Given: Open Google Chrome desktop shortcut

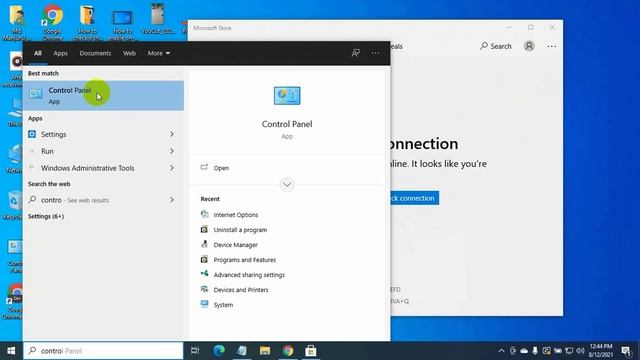Looking at the screenshot, I should pyautogui.click(x=52, y=22).
